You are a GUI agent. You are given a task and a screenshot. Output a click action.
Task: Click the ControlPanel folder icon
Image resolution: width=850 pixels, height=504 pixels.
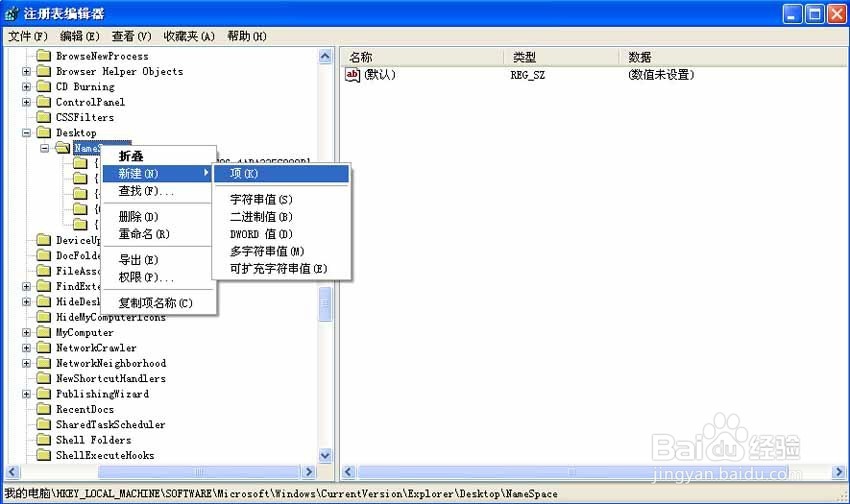43,102
